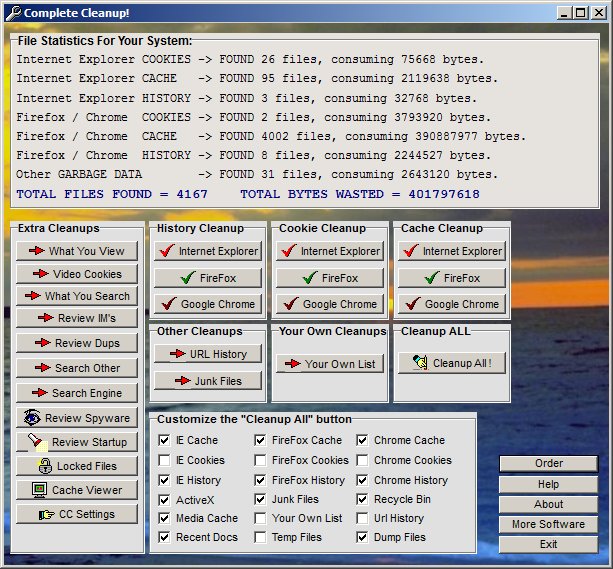Click the padlock icon on Locked Files

point(45,466)
